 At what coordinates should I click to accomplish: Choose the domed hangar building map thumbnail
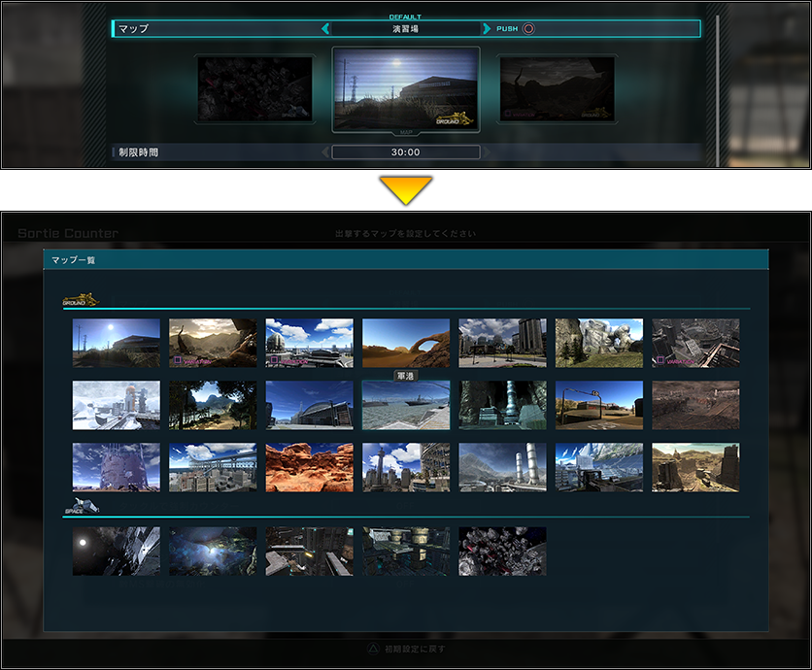coord(310,405)
